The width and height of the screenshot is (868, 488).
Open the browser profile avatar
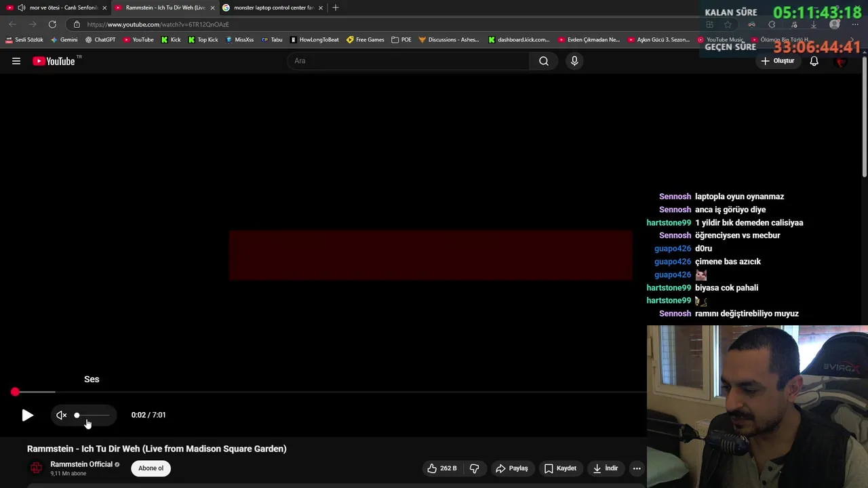pos(835,24)
